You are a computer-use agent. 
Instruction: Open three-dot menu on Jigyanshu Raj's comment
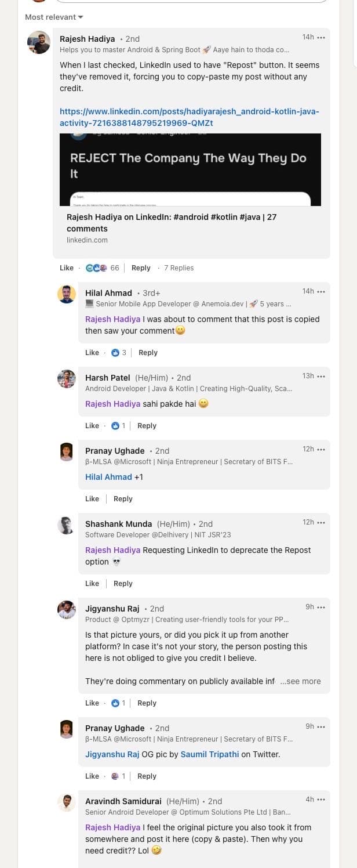tap(321, 607)
